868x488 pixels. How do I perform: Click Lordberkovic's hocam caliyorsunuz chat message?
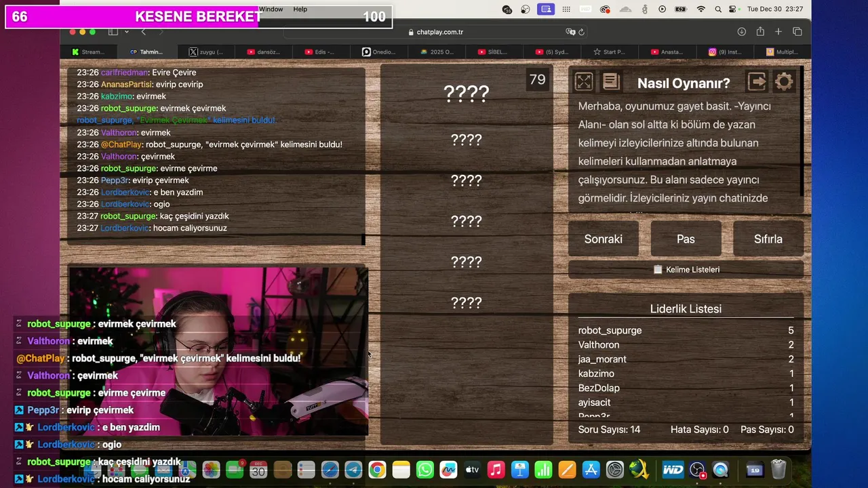pos(152,228)
